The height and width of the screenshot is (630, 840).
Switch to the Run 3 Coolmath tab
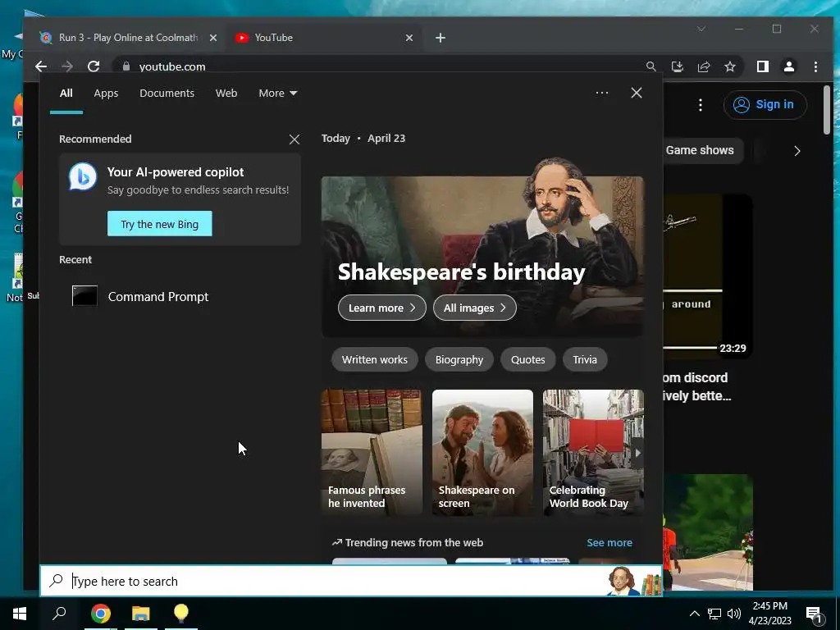coord(127,38)
